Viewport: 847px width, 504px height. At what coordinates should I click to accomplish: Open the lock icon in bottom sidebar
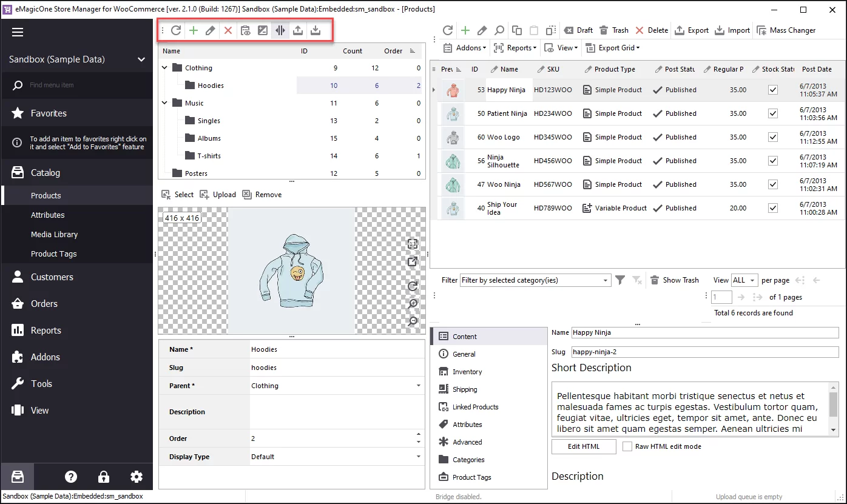click(x=104, y=477)
